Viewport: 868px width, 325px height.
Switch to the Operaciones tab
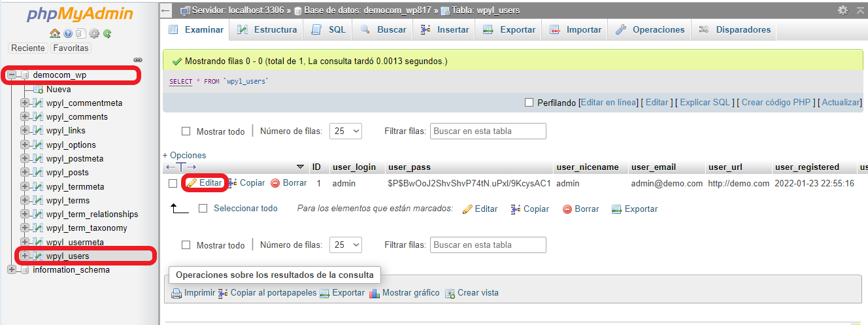[650, 29]
